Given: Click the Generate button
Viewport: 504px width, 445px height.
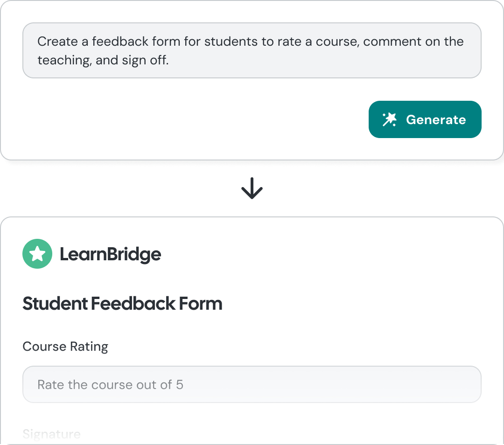Looking at the screenshot, I should click(425, 119).
